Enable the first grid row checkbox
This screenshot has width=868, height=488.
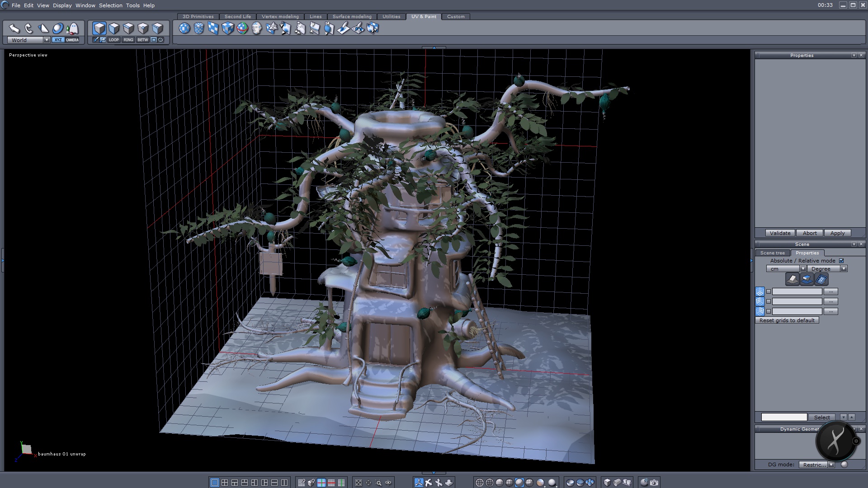point(769,292)
